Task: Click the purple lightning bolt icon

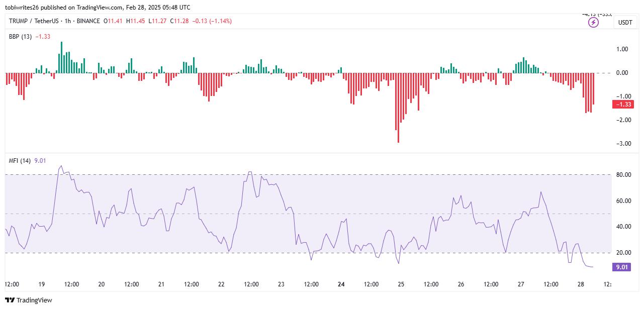Action: (x=593, y=22)
